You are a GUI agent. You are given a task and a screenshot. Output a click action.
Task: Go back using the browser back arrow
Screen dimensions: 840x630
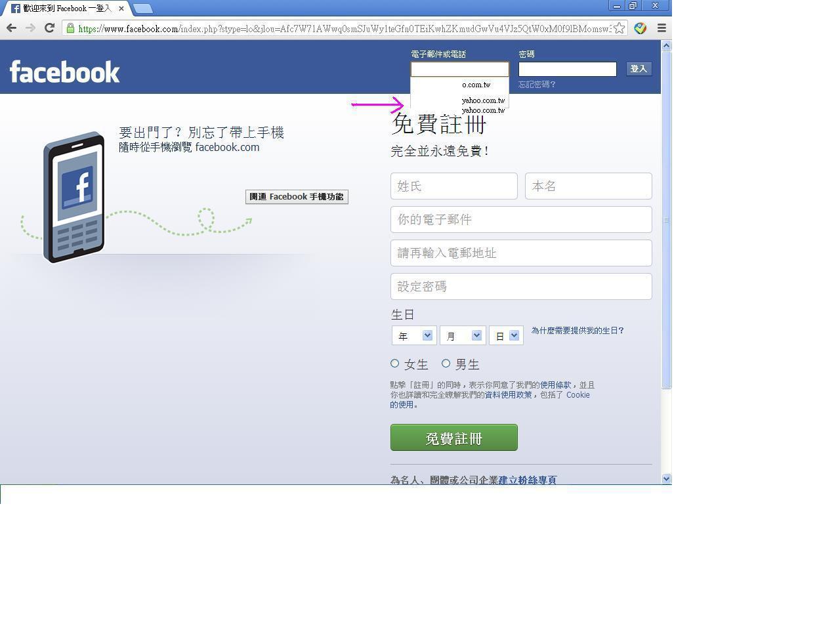(x=11, y=28)
